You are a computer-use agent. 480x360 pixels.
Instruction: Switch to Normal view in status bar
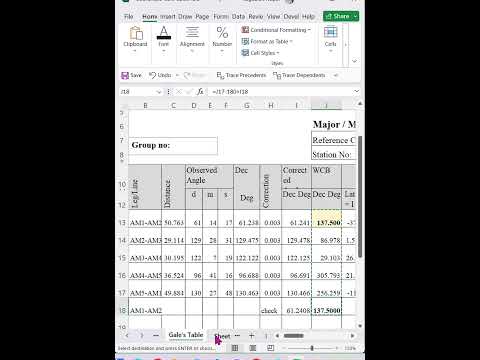235,348
